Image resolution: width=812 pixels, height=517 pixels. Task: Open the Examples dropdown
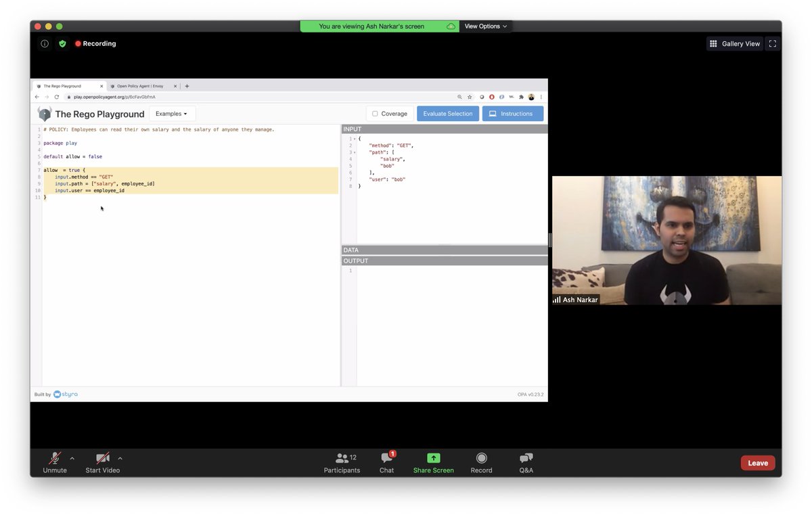(171, 113)
